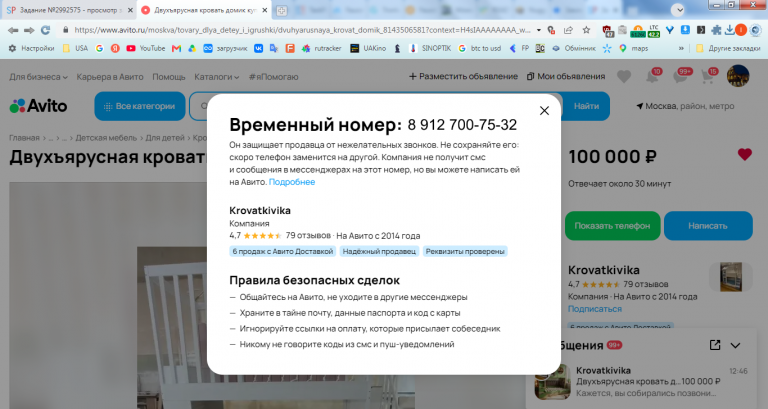
Task: Bookmark this page with star icon
Action: (x=586, y=30)
